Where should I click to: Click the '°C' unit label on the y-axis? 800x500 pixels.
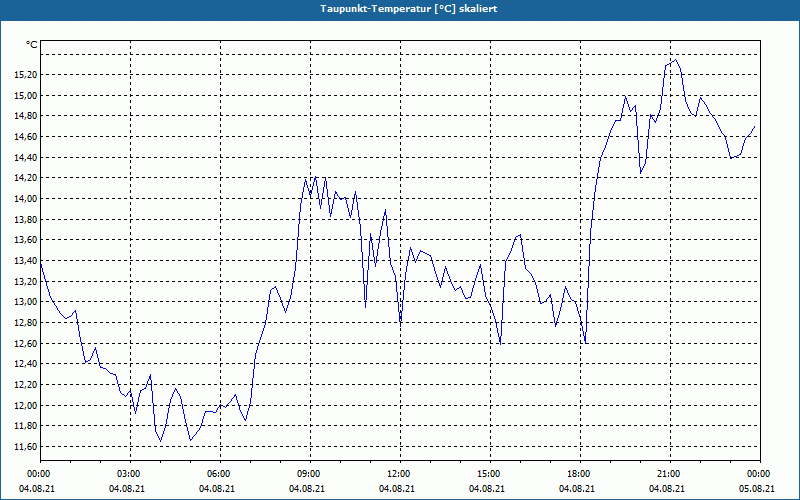click(x=32, y=45)
